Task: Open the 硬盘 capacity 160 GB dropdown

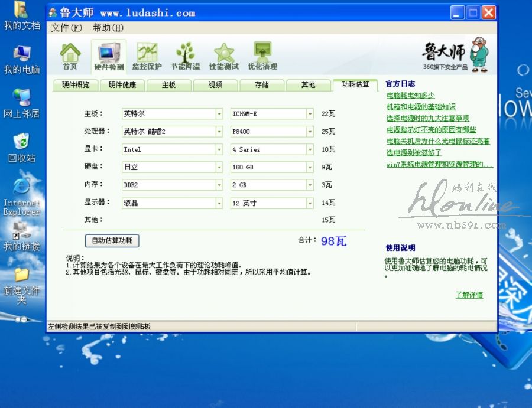Action: tap(310, 168)
